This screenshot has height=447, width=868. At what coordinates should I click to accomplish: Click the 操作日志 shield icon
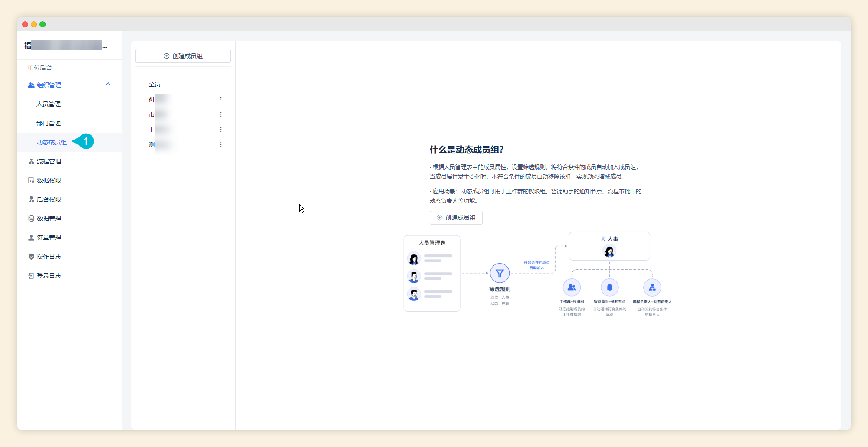pyautogui.click(x=31, y=257)
